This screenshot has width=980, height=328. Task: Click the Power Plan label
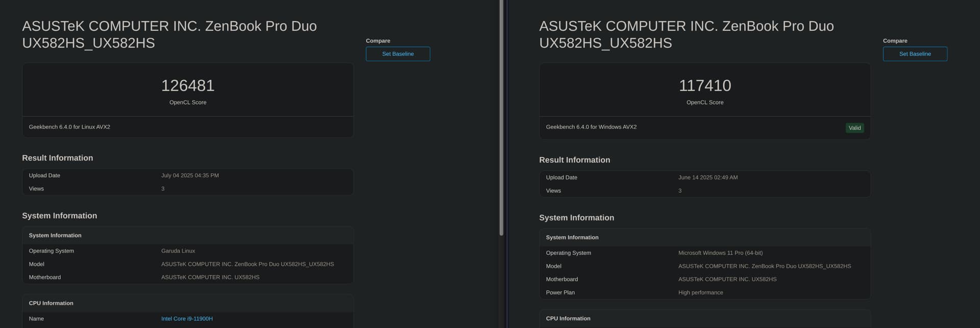coord(560,293)
